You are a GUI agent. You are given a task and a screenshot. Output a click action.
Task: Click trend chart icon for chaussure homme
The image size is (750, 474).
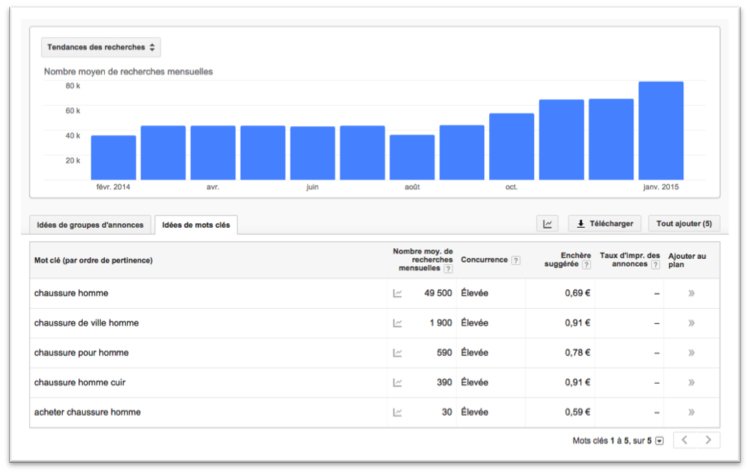(397, 294)
